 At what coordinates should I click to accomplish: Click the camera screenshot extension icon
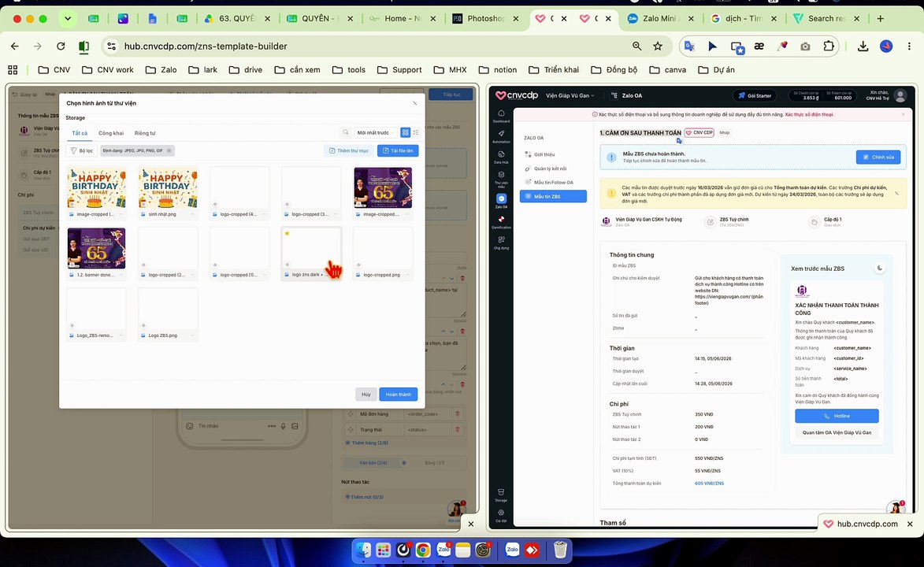(x=805, y=46)
